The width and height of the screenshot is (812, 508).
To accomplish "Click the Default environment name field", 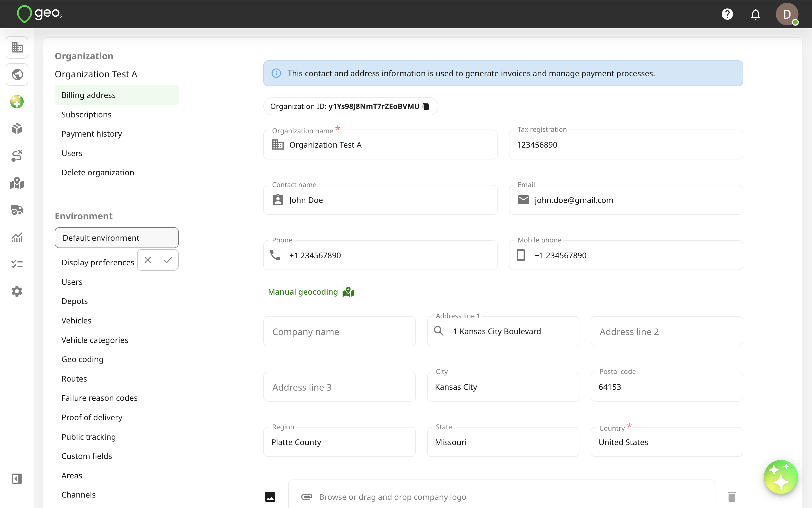I will click(116, 238).
